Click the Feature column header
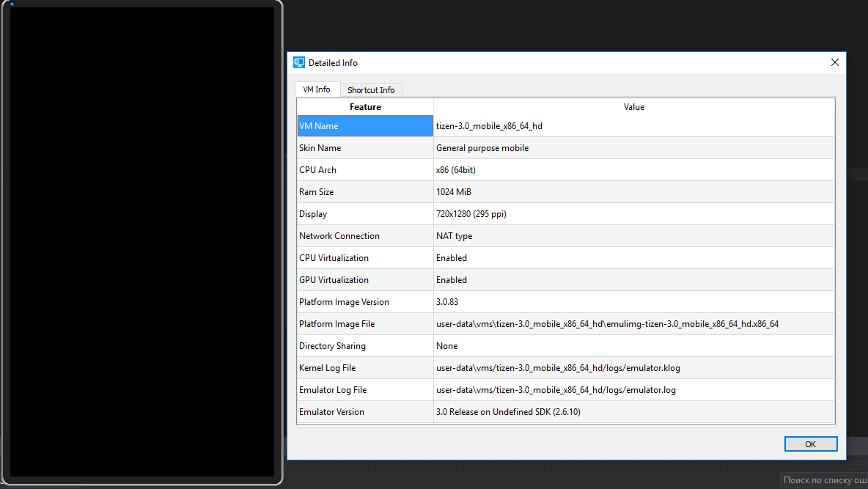The image size is (868, 489). pyautogui.click(x=365, y=107)
